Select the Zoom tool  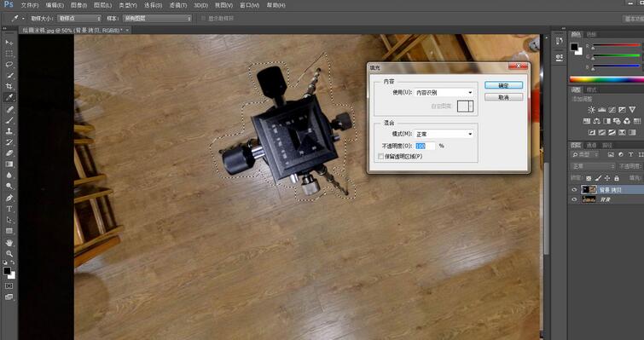[9, 253]
